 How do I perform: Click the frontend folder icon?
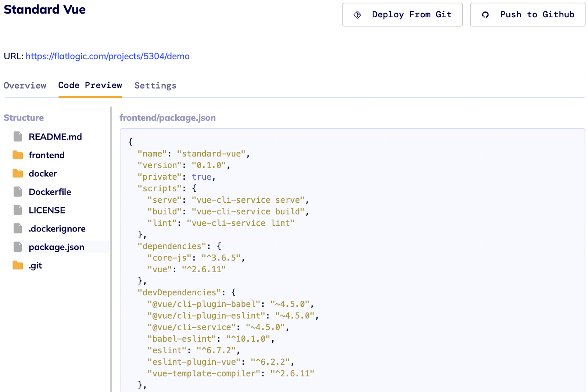click(x=18, y=155)
